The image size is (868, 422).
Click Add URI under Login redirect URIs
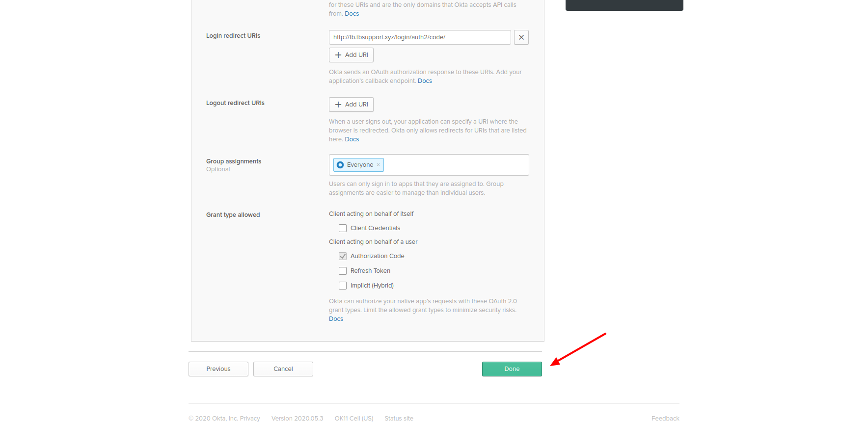coord(351,55)
